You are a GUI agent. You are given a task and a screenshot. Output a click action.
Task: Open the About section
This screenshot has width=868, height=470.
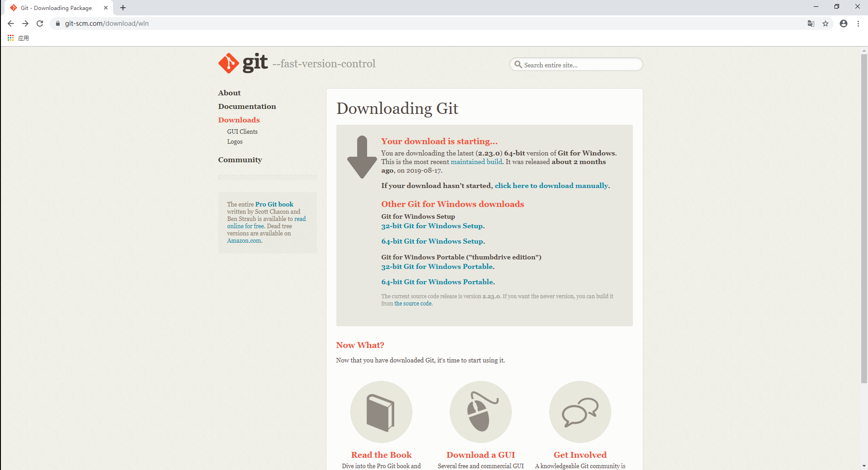(229, 93)
